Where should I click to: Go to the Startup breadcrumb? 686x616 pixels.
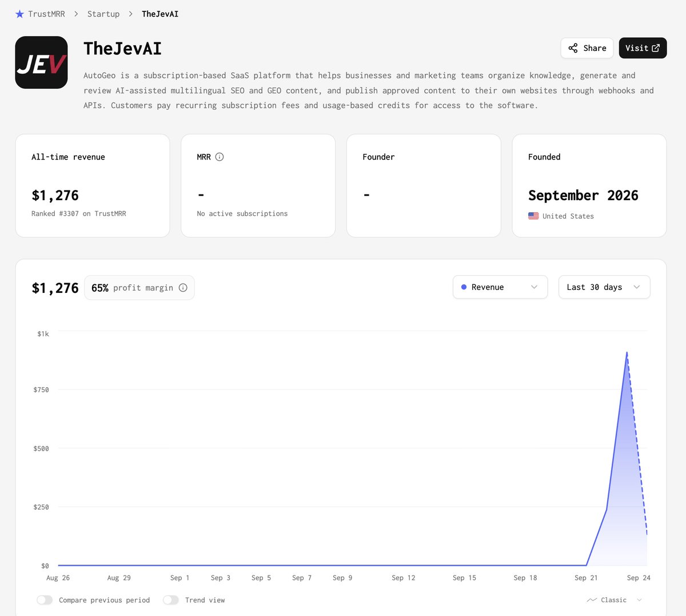tap(103, 14)
